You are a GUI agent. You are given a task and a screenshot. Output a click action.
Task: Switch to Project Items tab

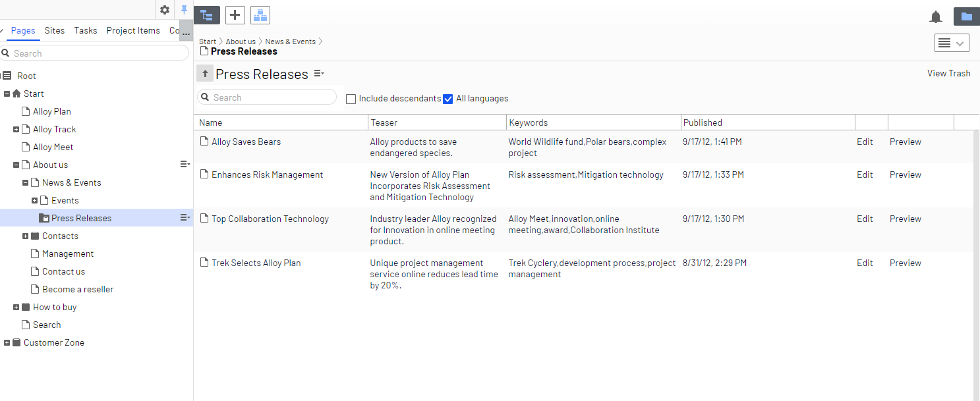pos(133,30)
